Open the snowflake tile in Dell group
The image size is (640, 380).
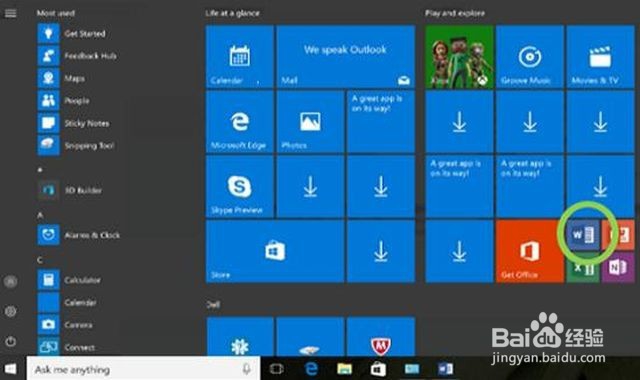[240, 336]
